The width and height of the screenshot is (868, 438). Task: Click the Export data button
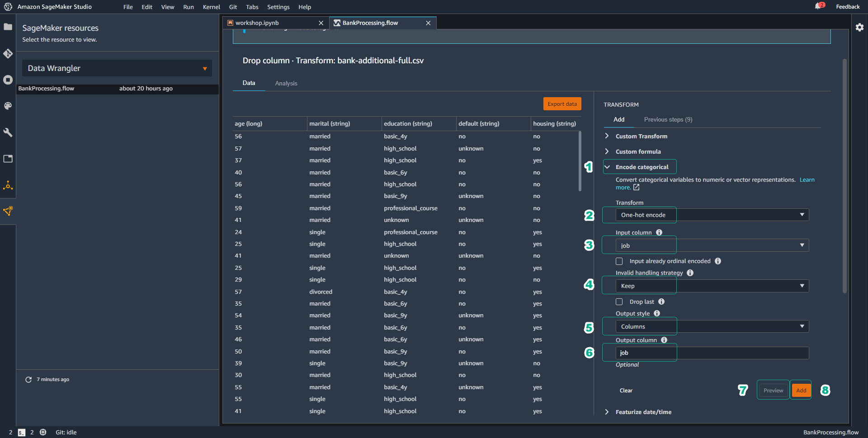coord(562,104)
